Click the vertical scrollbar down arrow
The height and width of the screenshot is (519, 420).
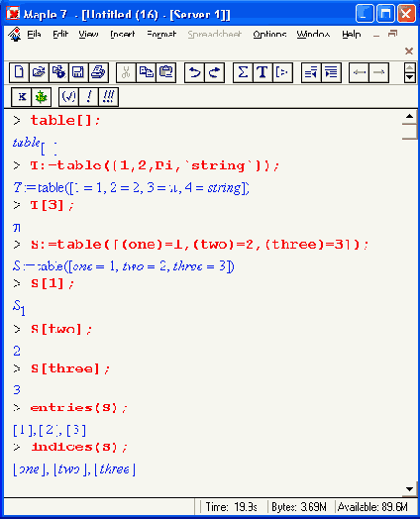410,489
